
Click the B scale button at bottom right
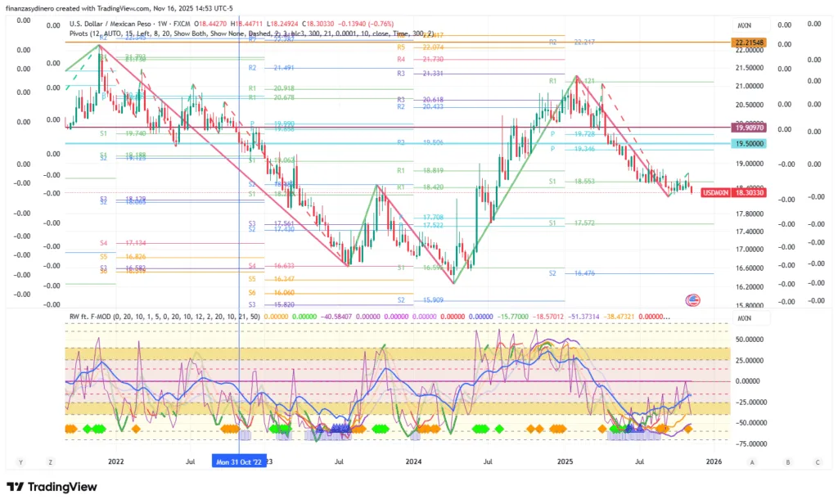(x=787, y=462)
